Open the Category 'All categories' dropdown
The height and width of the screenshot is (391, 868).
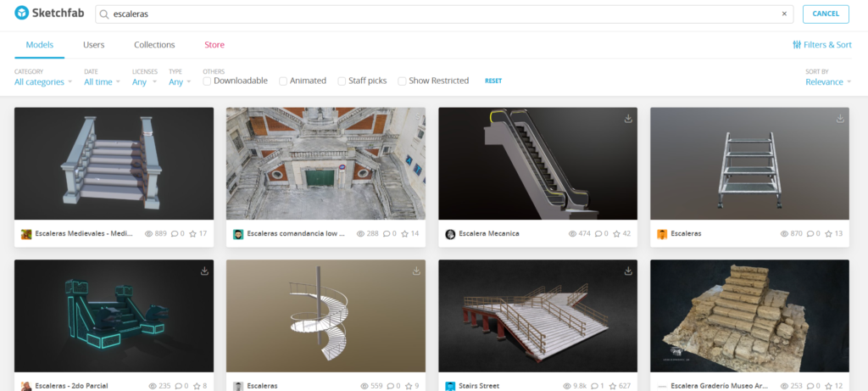click(x=43, y=82)
